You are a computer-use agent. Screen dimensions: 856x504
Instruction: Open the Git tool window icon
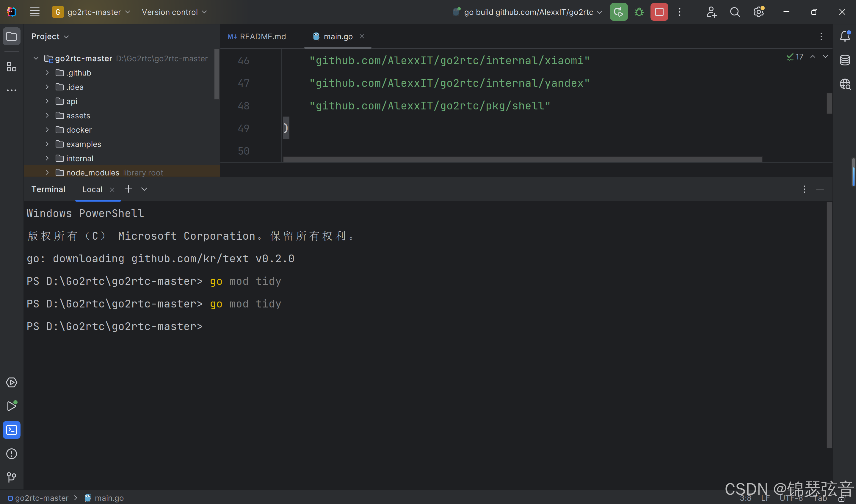pos(12,477)
